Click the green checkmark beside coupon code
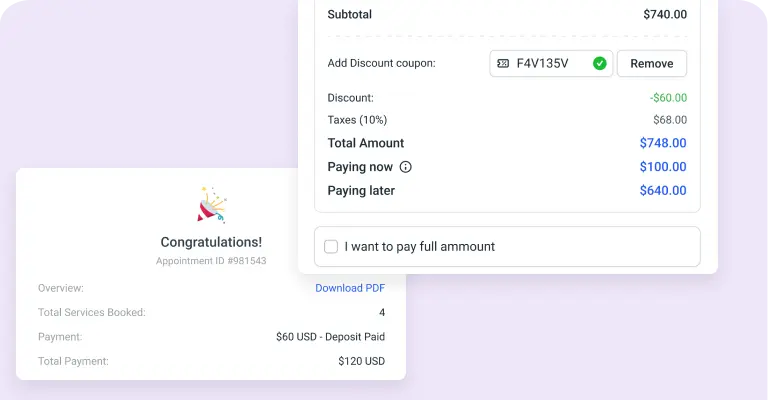768x400 pixels. pyautogui.click(x=600, y=63)
